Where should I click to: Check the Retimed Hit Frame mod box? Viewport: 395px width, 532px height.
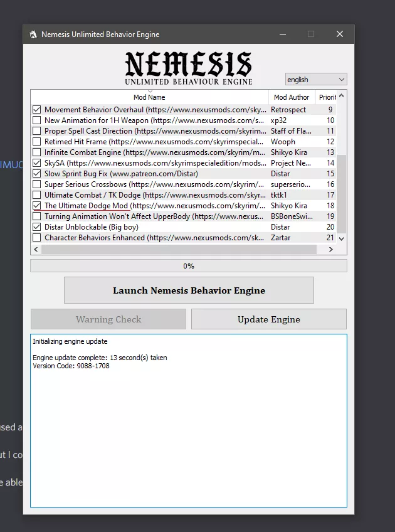[x=36, y=142]
